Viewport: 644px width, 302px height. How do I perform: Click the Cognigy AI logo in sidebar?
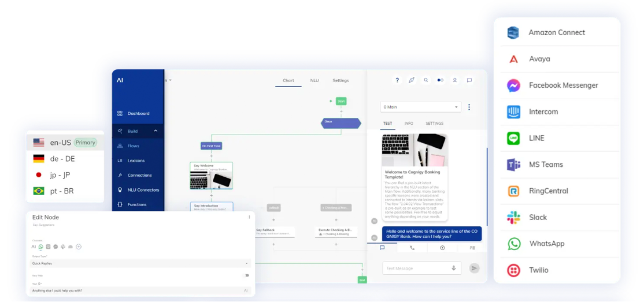coord(120,80)
